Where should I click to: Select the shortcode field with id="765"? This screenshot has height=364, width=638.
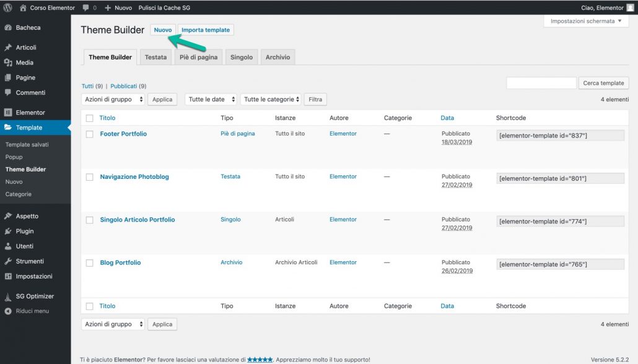coord(561,264)
